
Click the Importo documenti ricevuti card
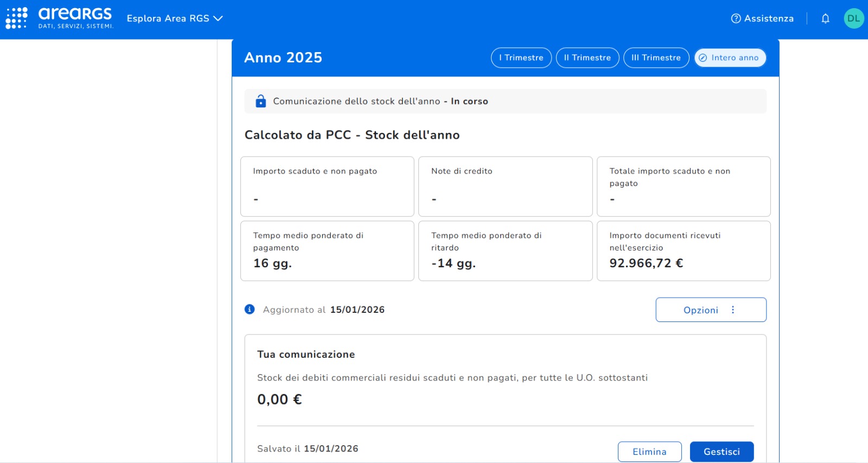click(x=683, y=250)
